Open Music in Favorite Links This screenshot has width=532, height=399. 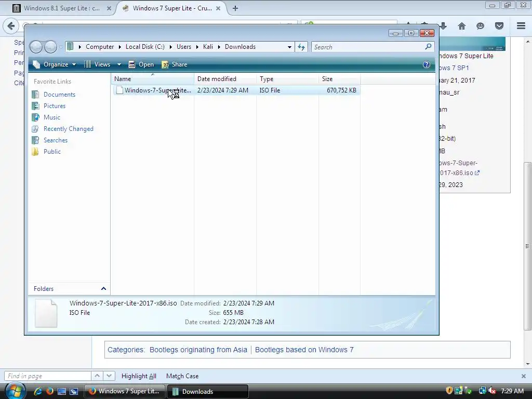tap(51, 117)
